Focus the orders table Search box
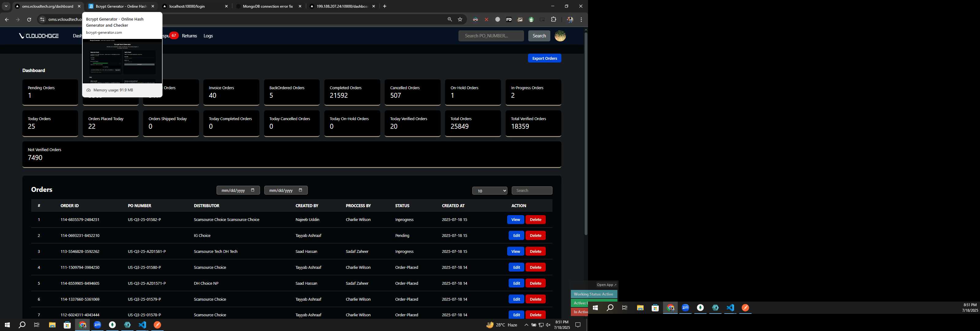Viewport: 980px width, 331px height. pyautogui.click(x=532, y=190)
